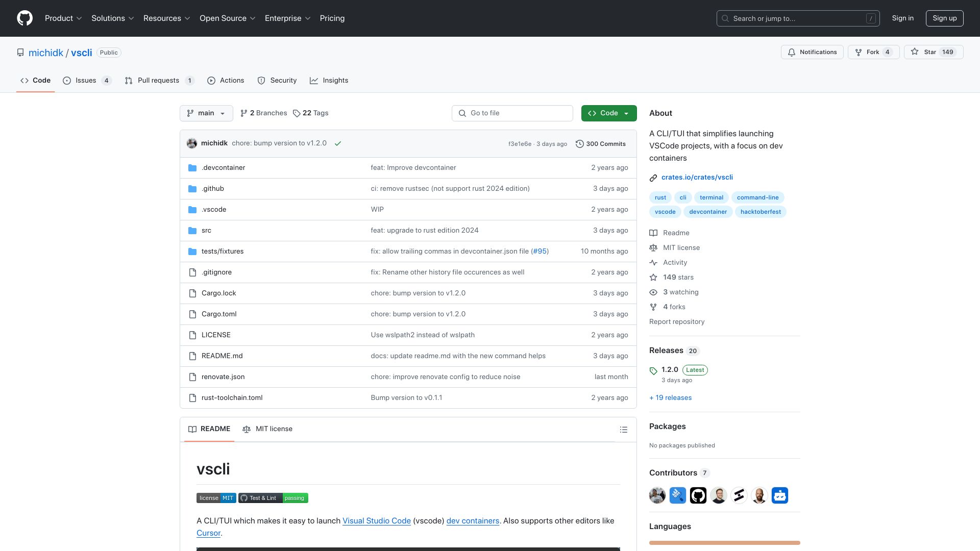This screenshot has height=551, width=980.
Task: Switch to the Actions tab
Action: tap(226, 81)
